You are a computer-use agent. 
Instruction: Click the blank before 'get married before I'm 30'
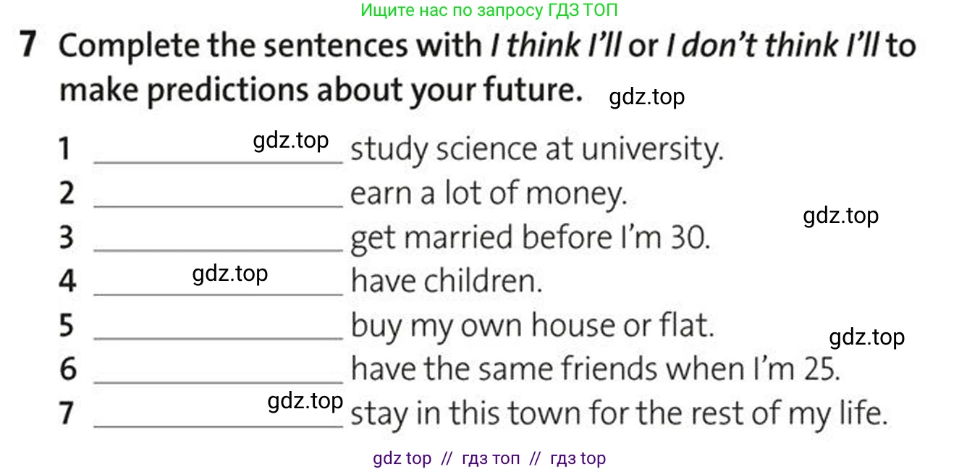(219, 250)
